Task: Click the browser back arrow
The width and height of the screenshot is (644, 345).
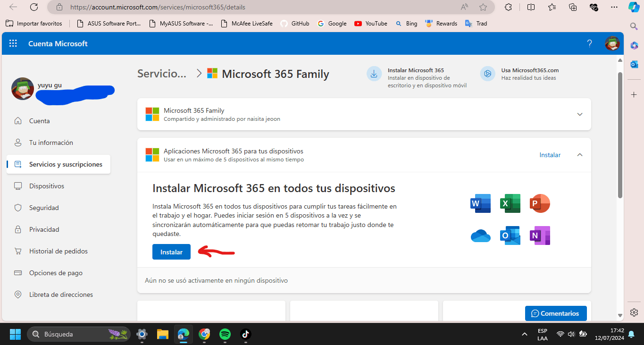Action: (13, 7)
